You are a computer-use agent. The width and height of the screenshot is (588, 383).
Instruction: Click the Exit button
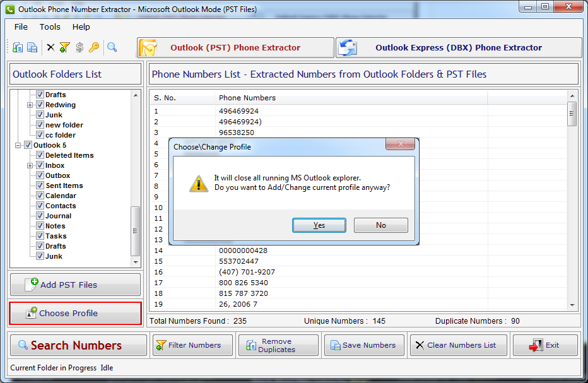(x=545, y=345)
